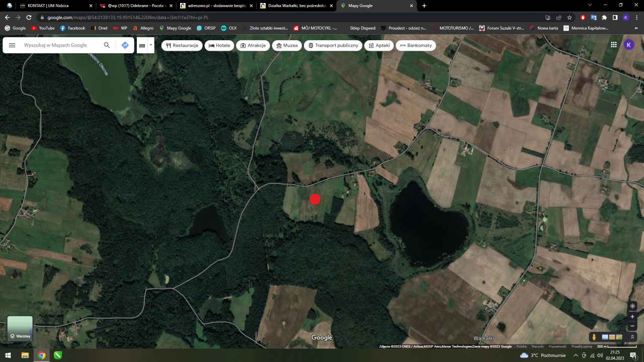Screen dimensions: 644x362
Task: Filter map by Apteki
Action: point(379,45)
